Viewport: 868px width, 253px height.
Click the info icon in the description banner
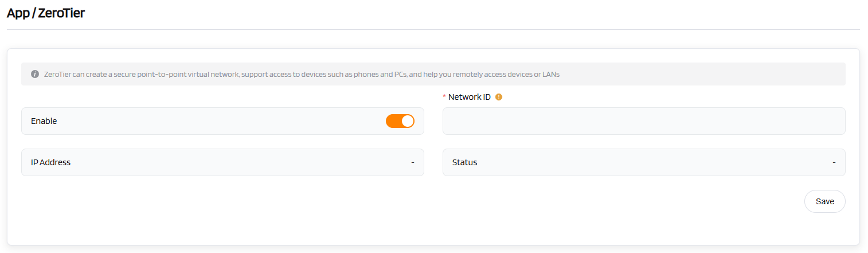coord(35,75)
